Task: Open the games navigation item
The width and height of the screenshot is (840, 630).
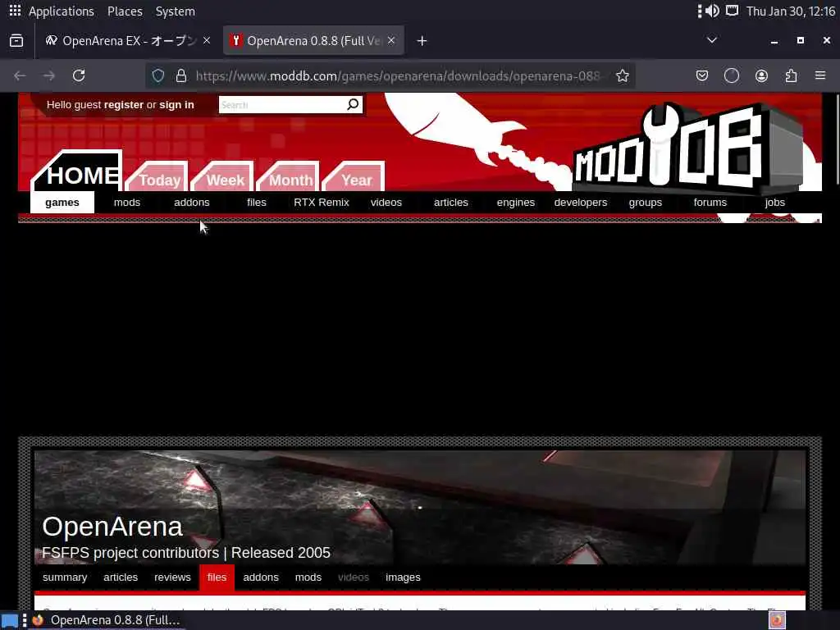Action: coord(62,203)
